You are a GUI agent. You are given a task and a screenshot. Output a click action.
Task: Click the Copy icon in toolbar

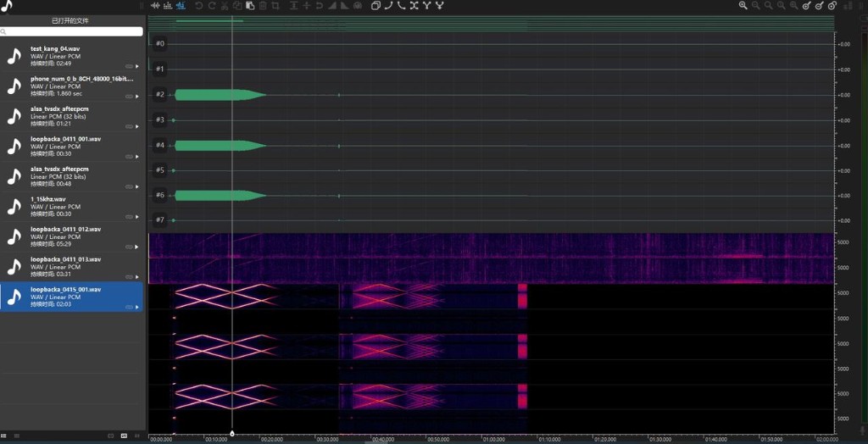pyautogui.click(x=237, y=6)
